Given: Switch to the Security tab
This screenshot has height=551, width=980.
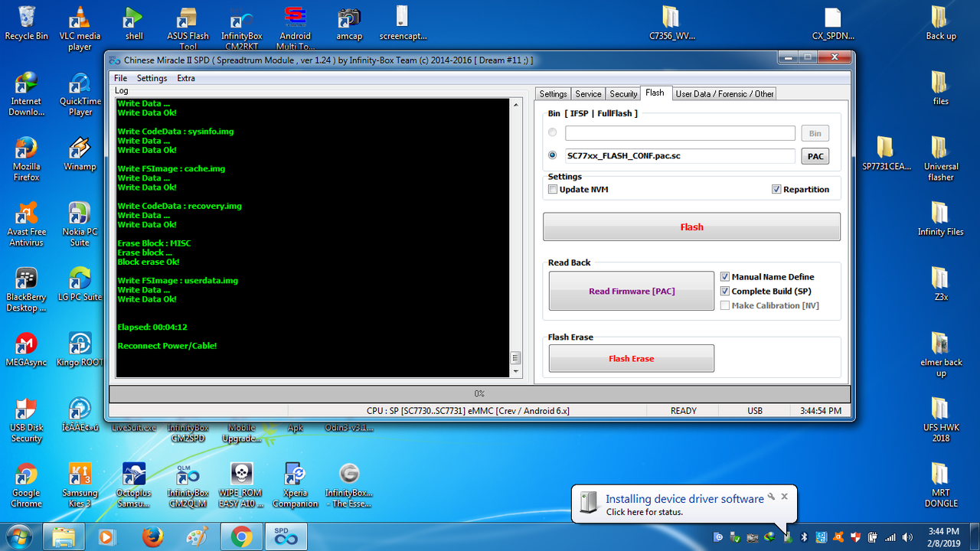Looking at the screenshot, I should 623,94.
